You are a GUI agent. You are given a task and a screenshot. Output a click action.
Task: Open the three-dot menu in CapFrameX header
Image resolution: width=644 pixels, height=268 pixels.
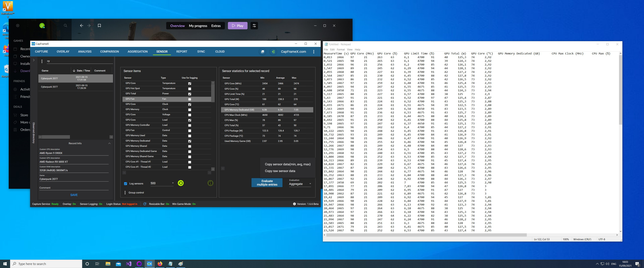313,52
